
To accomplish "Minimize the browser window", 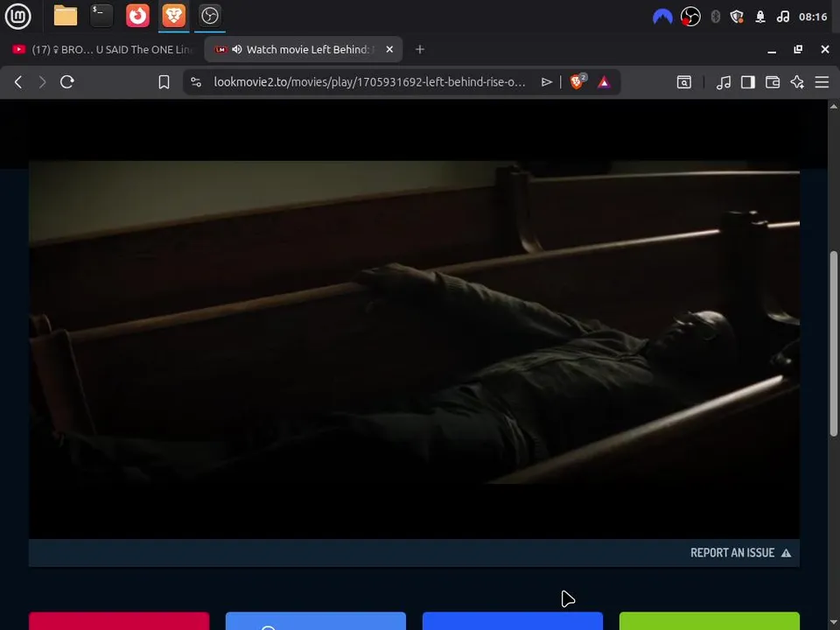I will 772,50.
